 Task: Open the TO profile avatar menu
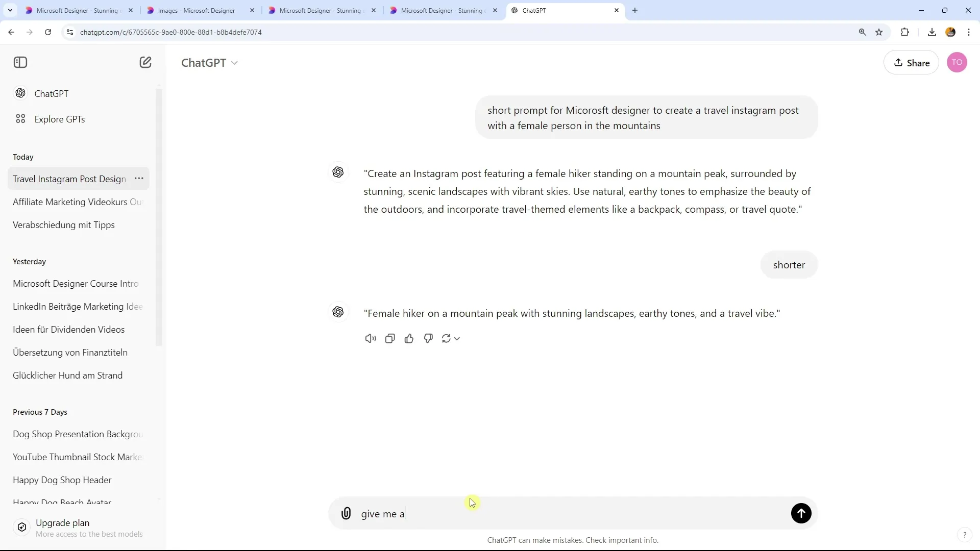957,62
